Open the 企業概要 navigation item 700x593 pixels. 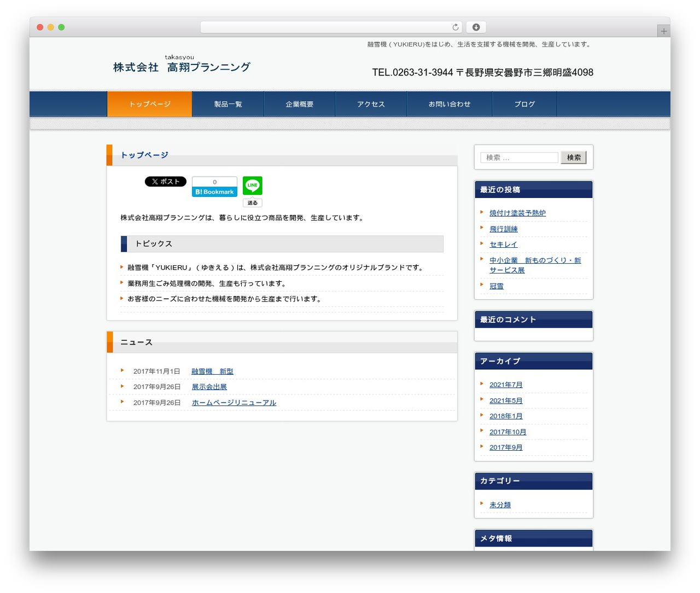(300, 104)
